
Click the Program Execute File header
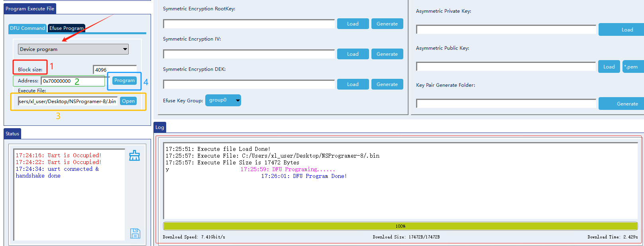pos(30,9)
